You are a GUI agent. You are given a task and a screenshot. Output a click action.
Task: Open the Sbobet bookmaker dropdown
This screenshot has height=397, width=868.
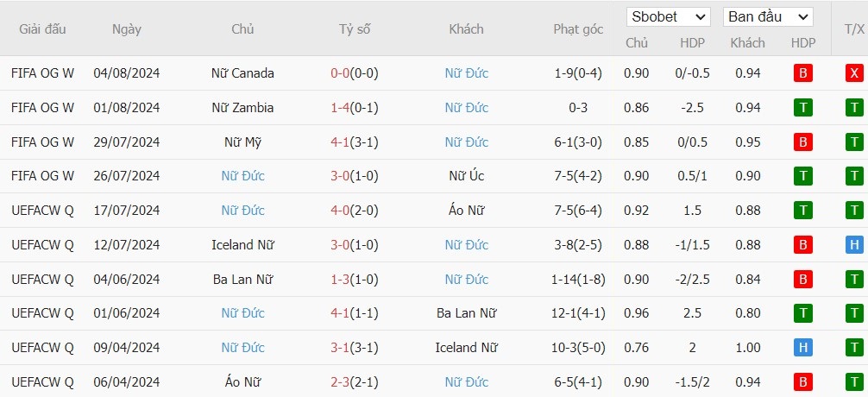coord(668,17)
